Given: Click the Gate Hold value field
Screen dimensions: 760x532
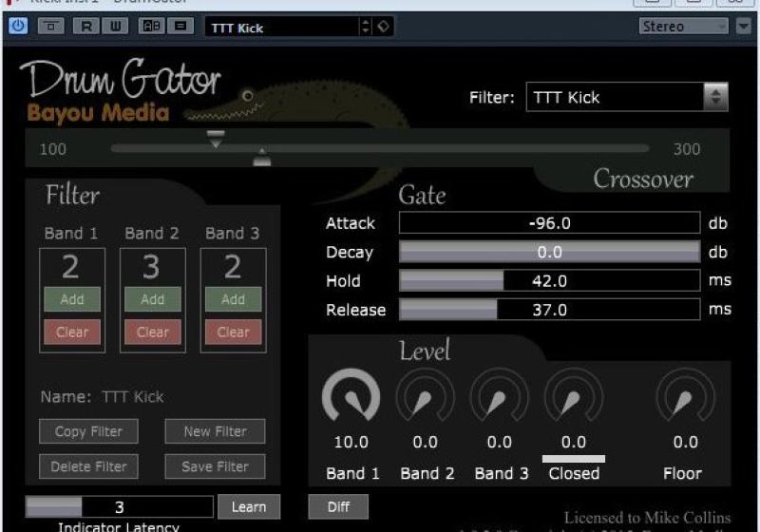Looking at the screenshot, I should point(549,281).
